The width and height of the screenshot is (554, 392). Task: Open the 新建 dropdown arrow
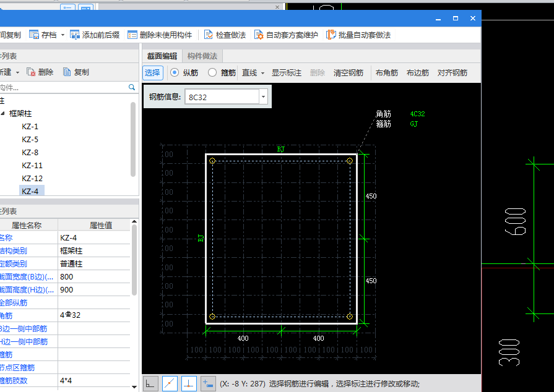(17, 72)
